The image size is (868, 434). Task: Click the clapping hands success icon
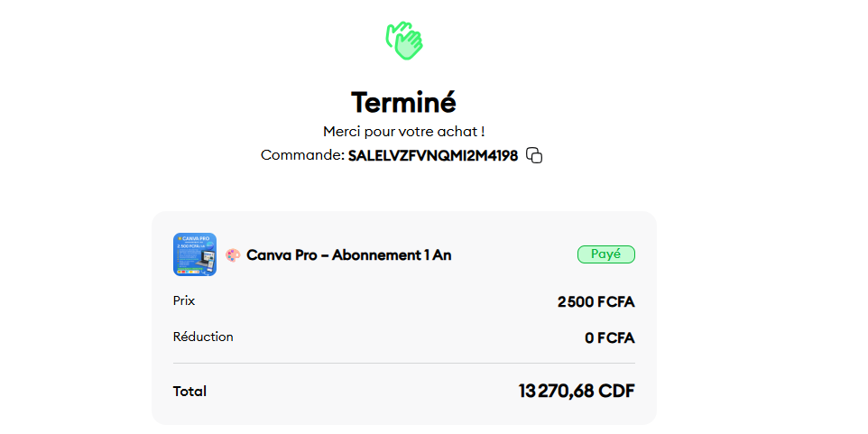coord(404,41)
